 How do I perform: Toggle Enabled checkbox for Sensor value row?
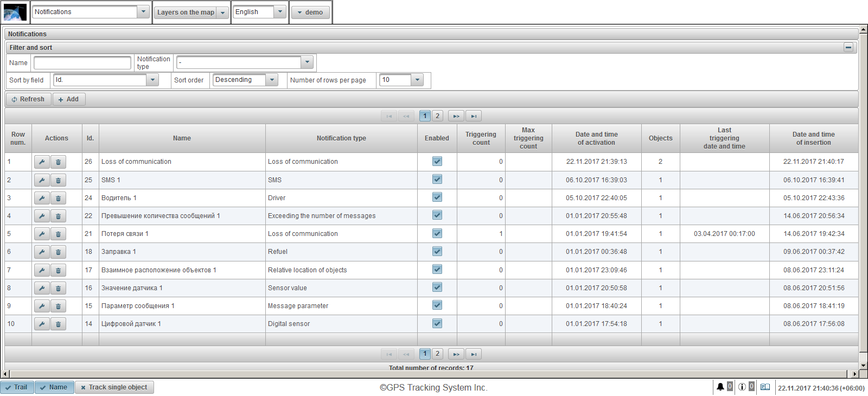437,288
